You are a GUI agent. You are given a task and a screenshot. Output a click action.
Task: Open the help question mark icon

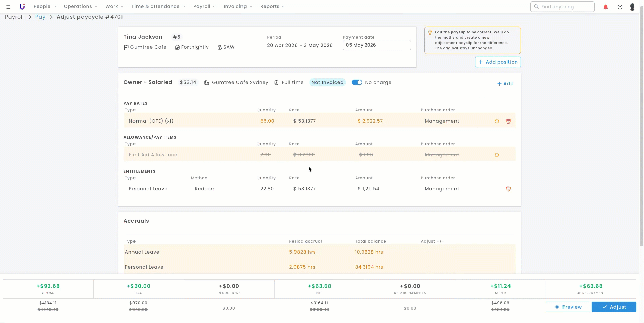(x=620, y=7)
